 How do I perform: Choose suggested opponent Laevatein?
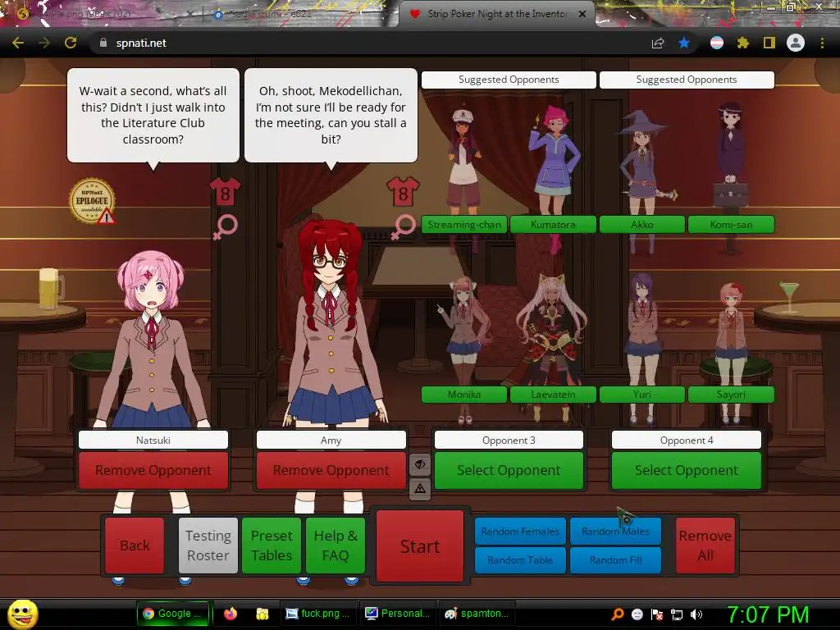point(553,395)
